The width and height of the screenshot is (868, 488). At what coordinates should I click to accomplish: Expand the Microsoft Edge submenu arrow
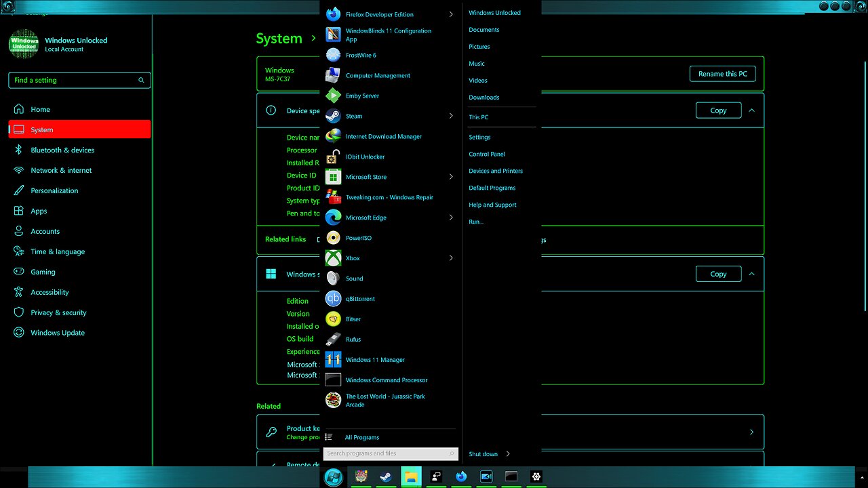tap(451, 218)
